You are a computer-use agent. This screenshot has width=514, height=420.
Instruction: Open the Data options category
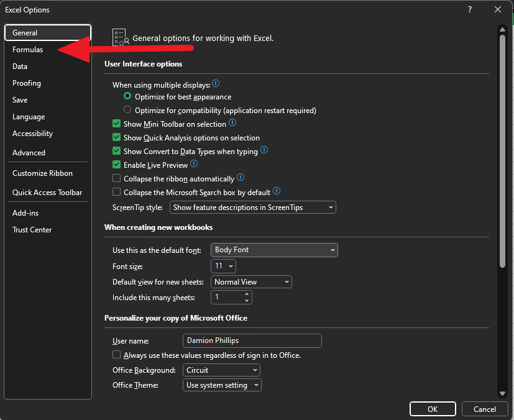point(48,66)
